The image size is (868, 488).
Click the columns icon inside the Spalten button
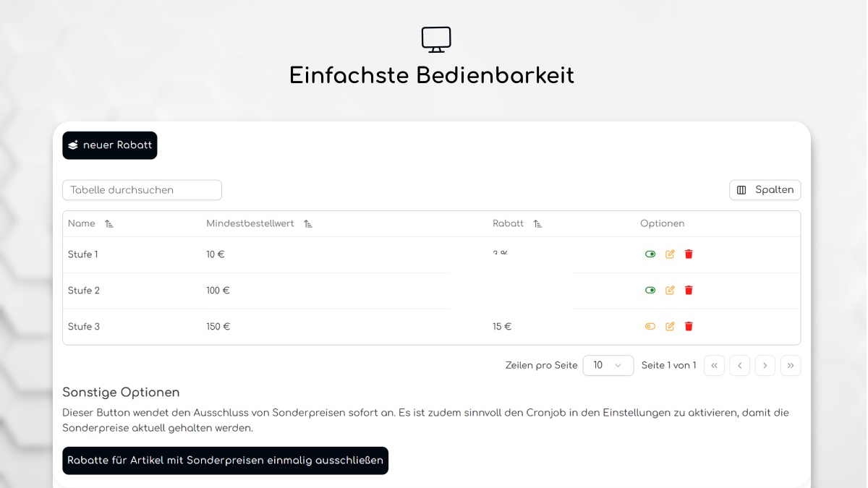pos(741,189)
